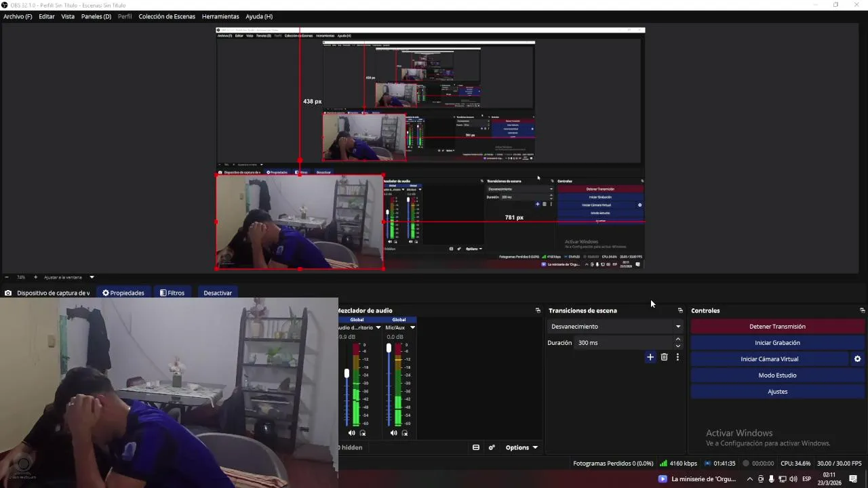
Task: Toggle monitoring on the desktop audio channel
Action: [363, 432]
